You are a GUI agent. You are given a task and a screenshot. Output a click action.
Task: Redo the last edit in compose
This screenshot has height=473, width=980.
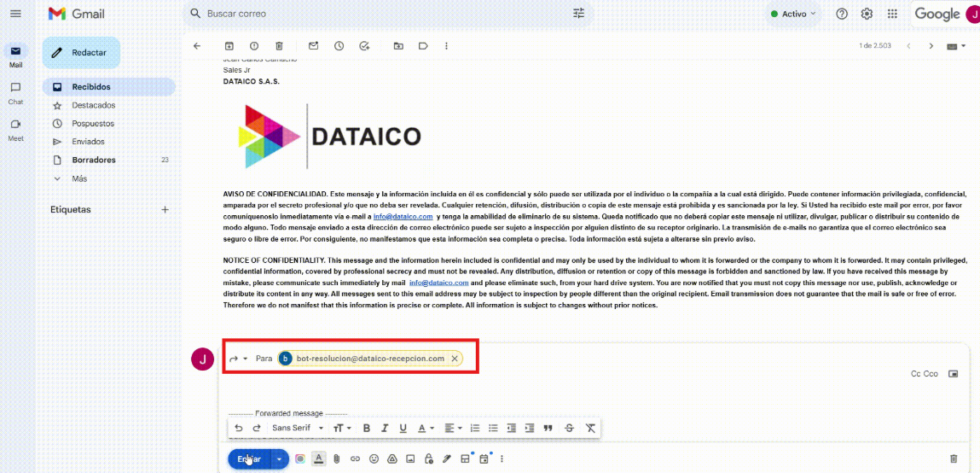coord(256,428)
